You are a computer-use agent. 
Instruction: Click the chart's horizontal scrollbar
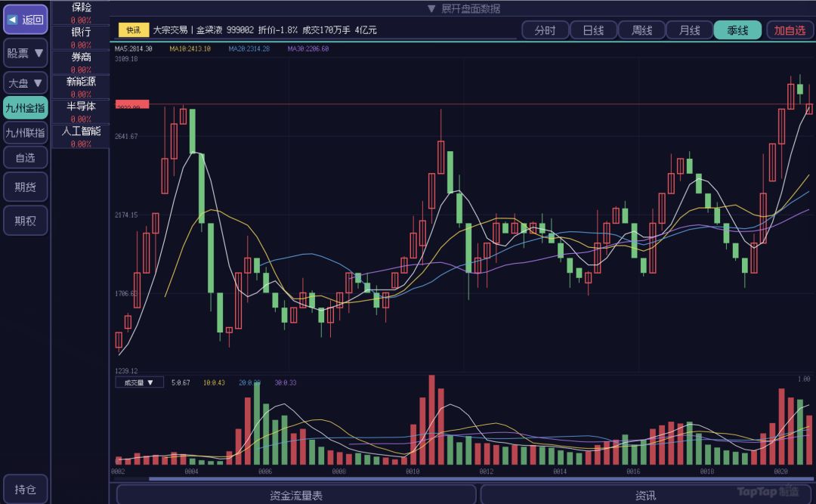pos(482,479)
